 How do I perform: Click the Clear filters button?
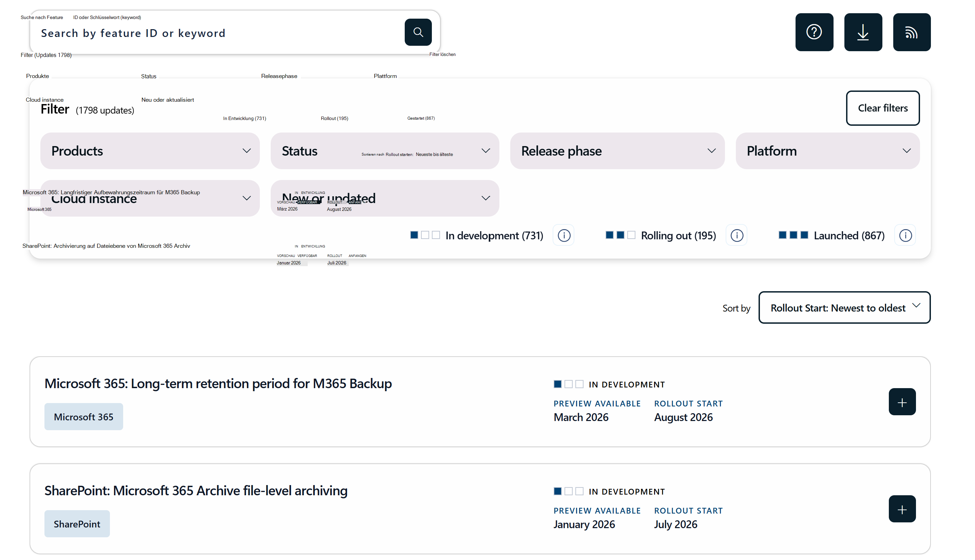click(883, 108)
